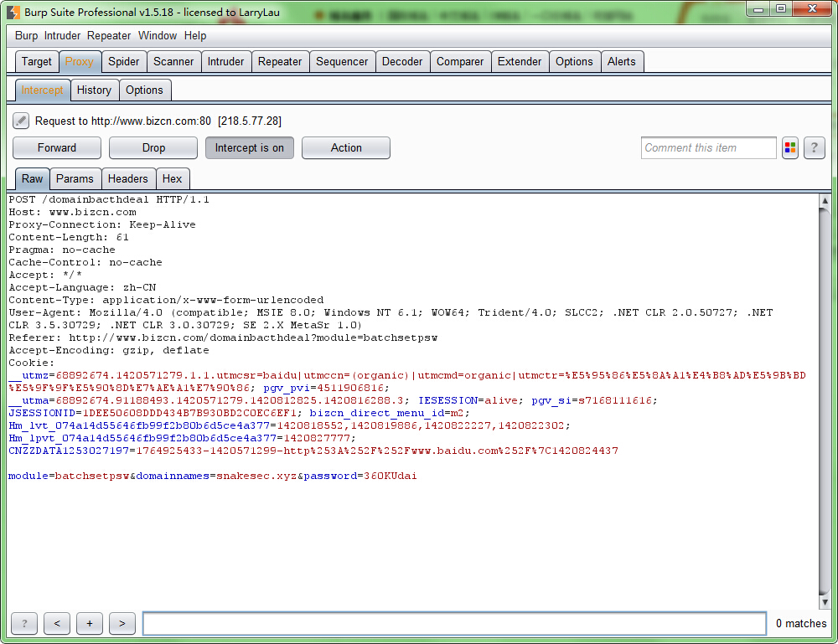838x644 pixels.
Task: Minimize the Burp Suite window
Action: 758,9
